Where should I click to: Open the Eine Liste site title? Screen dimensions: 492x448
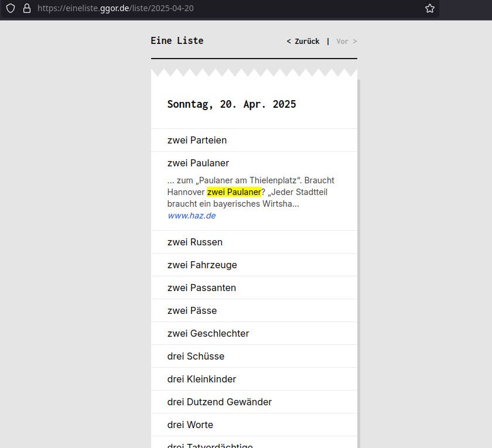point(177,41)
